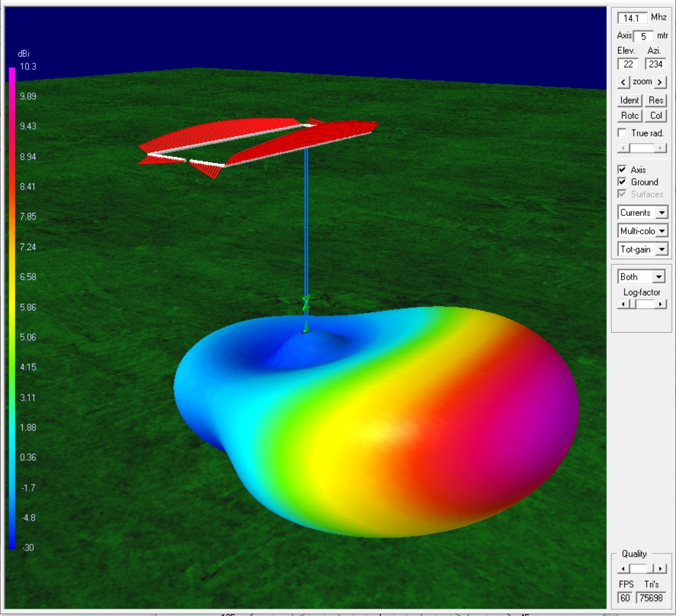The height and width of the screenshot is (616, 676).
Task: Click the zoom out left arrow button
Action: pyautogui.click(x=623, y=82)
